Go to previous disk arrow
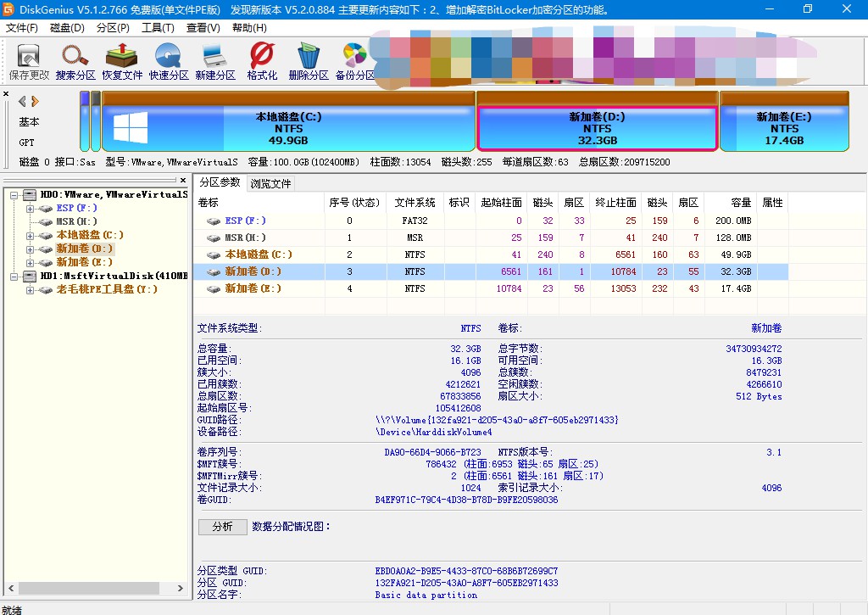This screenshot has width=868, height=615. pyautogui.click(x=22, y=102)
